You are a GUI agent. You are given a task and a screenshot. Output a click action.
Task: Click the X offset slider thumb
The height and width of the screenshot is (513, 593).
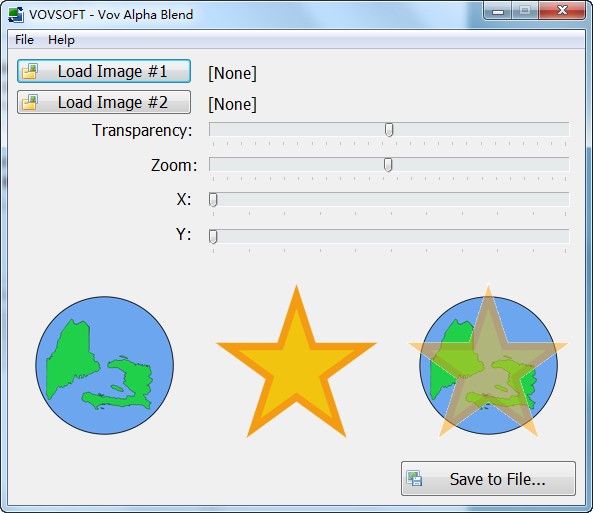[213, 199]
